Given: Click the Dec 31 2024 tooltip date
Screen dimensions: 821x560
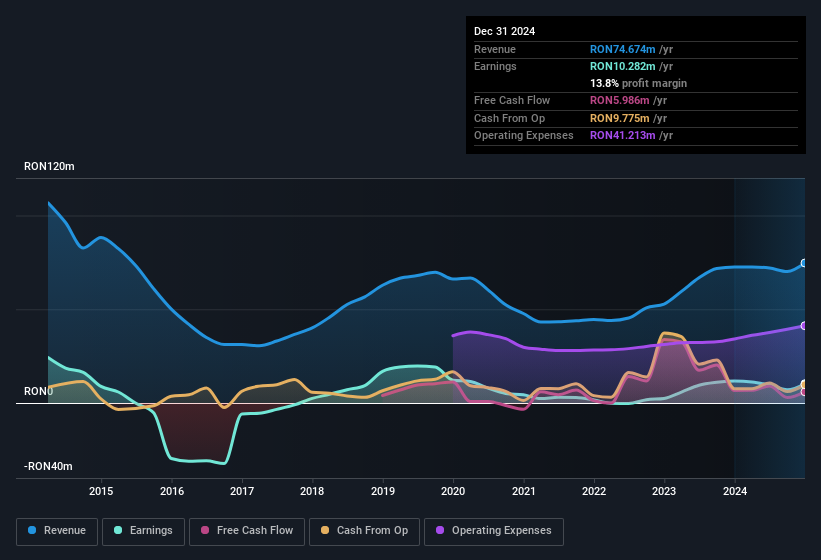Looking at the screenshot, I should point(504,31).
